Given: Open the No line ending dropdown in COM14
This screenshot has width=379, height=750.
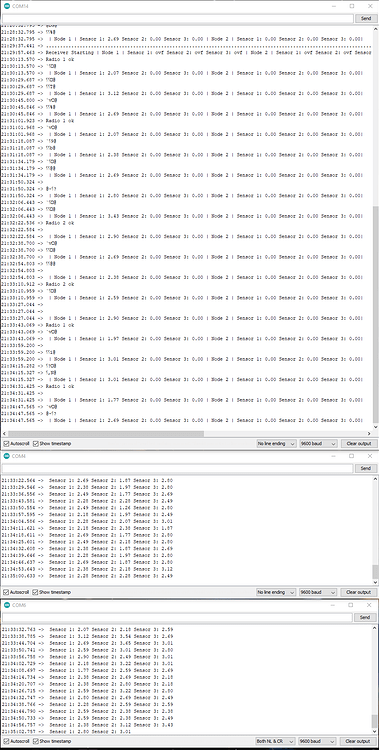Looking at the screenshot, I should (277, 443).
